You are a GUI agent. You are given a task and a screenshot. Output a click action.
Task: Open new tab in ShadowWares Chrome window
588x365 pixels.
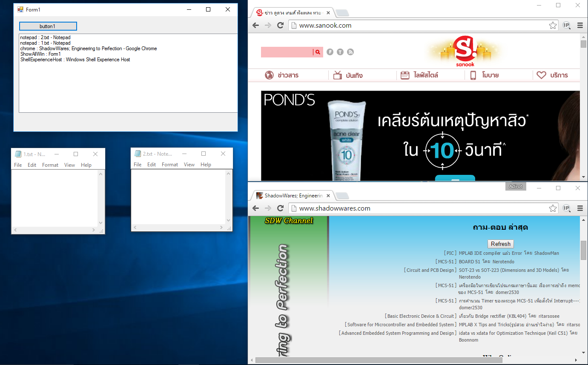pyautogui.click(x=342, y=196)
